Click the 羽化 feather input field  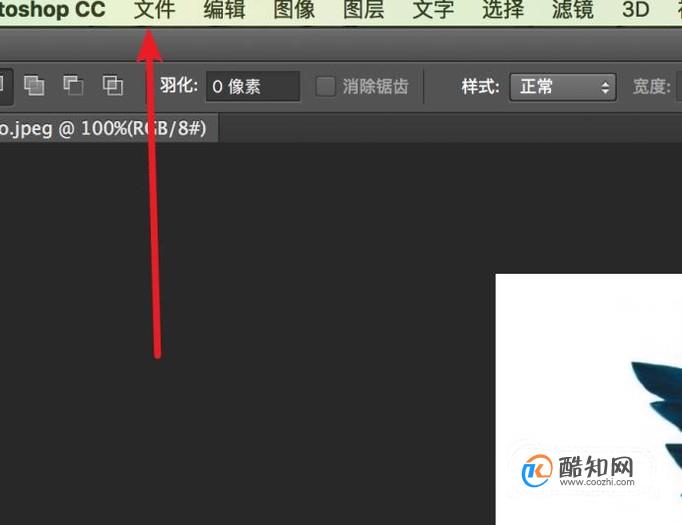[x=253, y=86]
